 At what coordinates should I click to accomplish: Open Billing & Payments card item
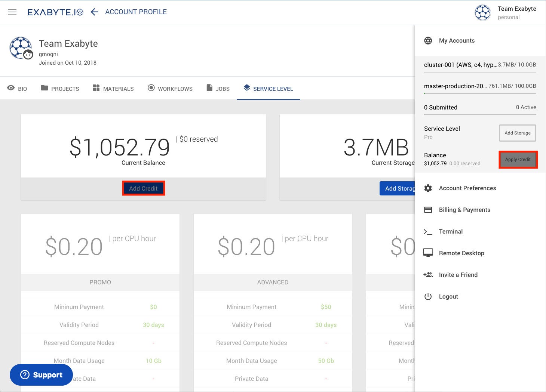(464, 210)
